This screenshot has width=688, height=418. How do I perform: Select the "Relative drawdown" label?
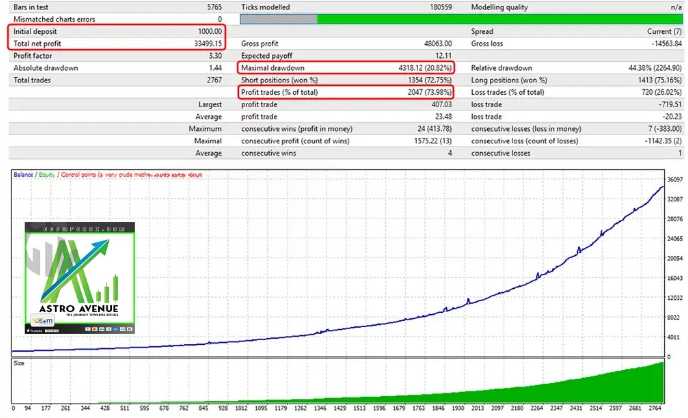tap(502, 68)
